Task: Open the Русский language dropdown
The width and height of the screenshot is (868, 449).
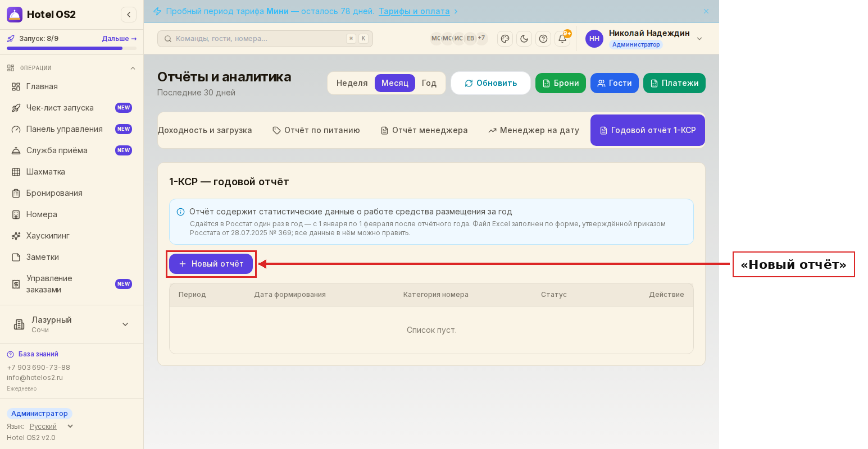Action: coord(51,427)
